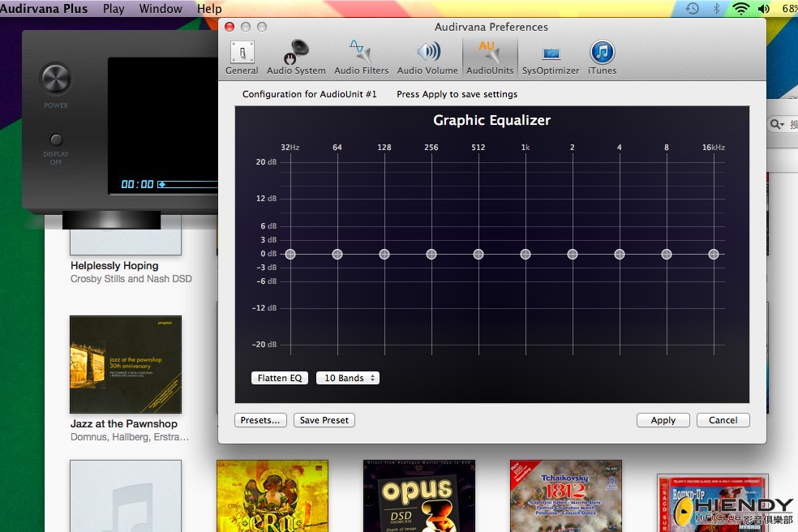Click Apply to save equalizer settings
798x532 pixels.
click(x=663, y=420)
